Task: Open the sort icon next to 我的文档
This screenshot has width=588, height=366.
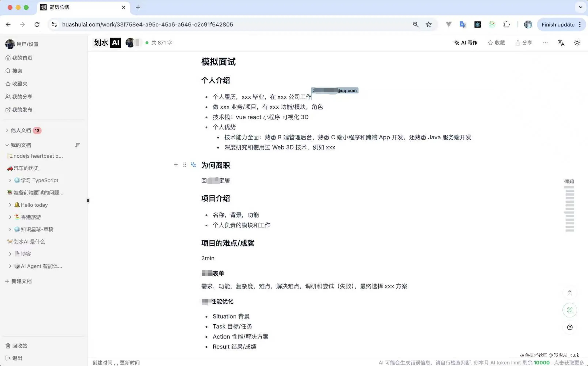Action: point(77,145)
